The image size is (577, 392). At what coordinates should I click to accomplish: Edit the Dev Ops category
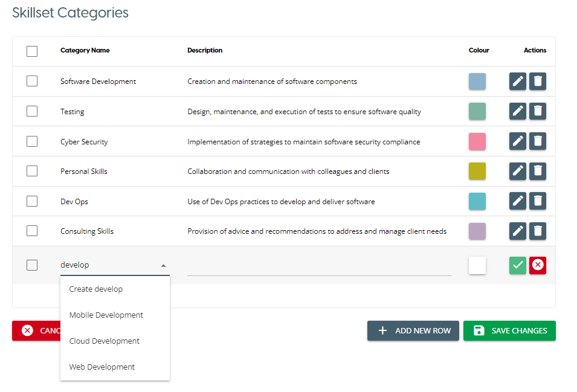click(518, 201)
